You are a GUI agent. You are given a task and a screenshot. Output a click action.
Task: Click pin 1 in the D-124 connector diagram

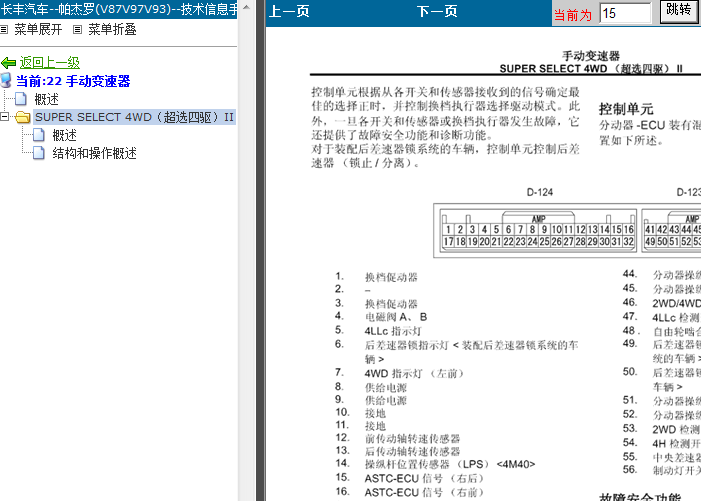448,229
